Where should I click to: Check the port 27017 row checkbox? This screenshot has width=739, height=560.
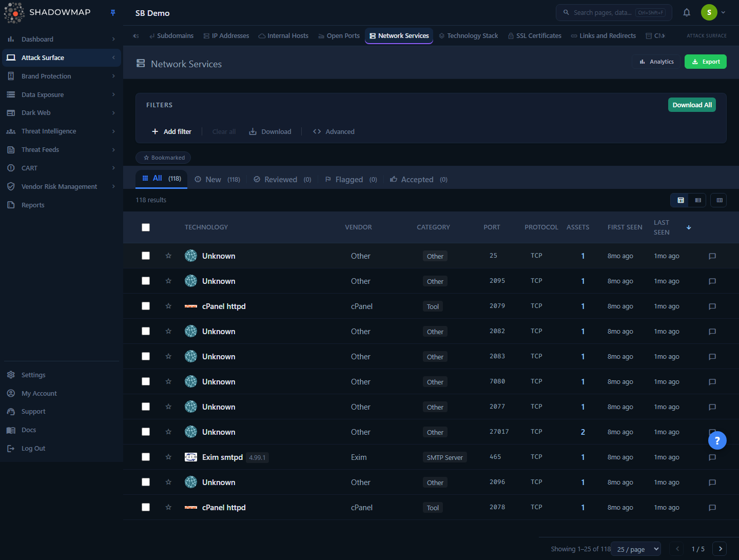[x=146, y=432]
